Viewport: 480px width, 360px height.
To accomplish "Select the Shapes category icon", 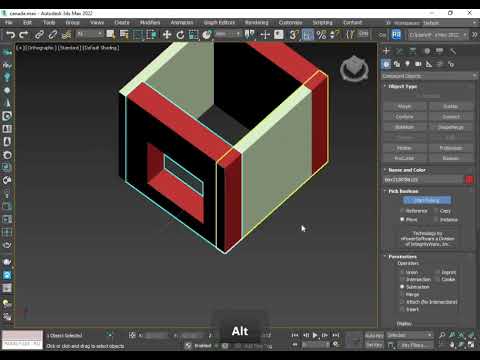I will (x=397, y=64).
